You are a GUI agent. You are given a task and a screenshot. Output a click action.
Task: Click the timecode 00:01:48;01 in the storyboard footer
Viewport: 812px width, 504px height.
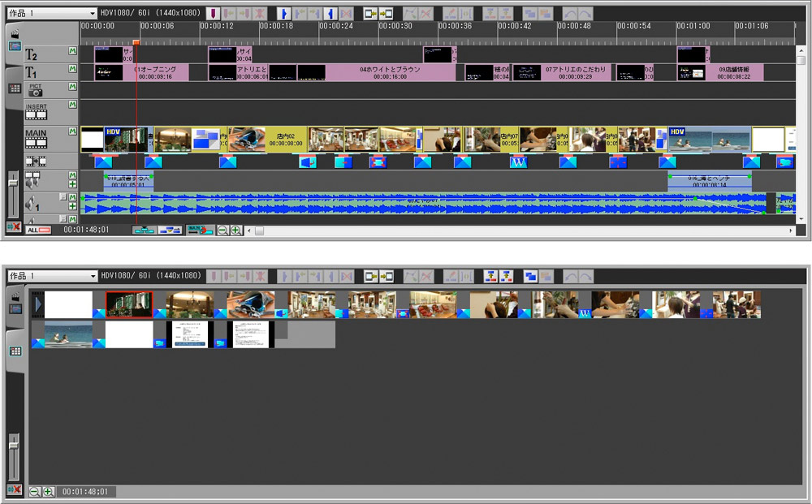click(85, 492)
